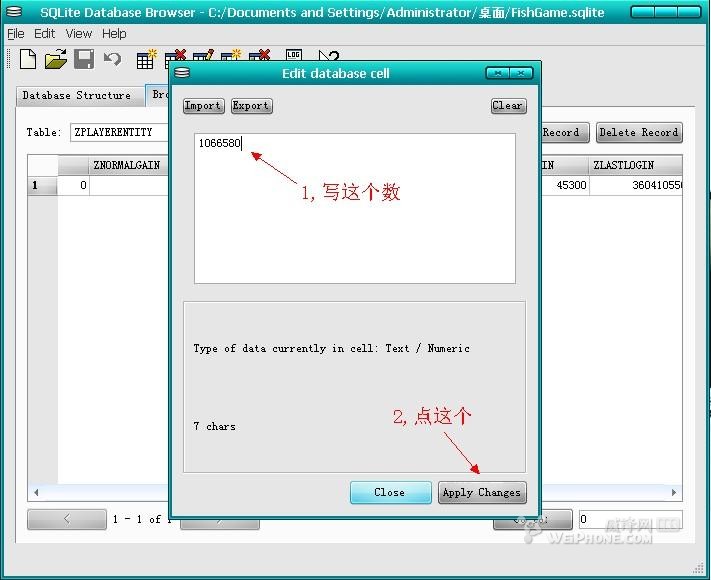The height and width of the screenshot is (580, 711).
Task: Click the New Database icon
Action: click(x=28, y=59)
